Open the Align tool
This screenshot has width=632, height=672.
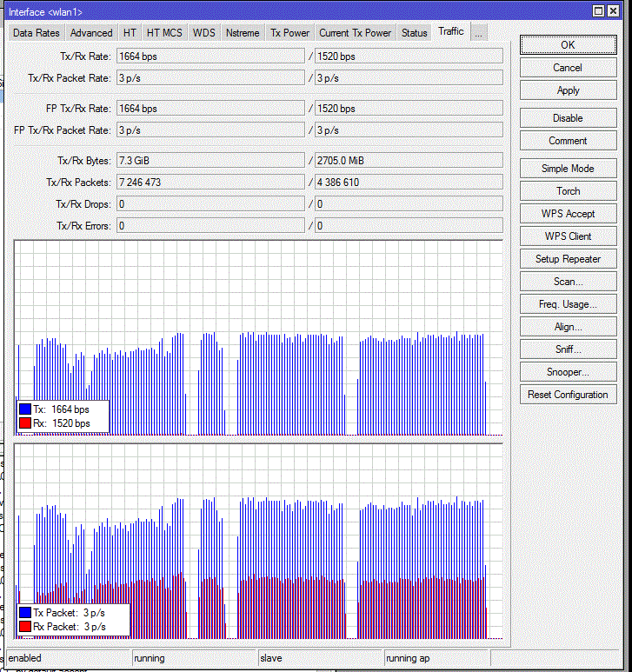(569, 327)
